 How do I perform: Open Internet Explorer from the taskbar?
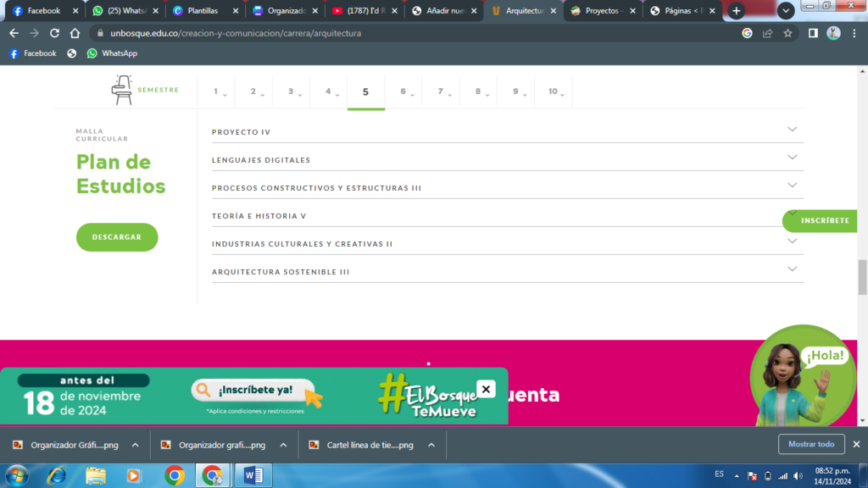point(57,475)
